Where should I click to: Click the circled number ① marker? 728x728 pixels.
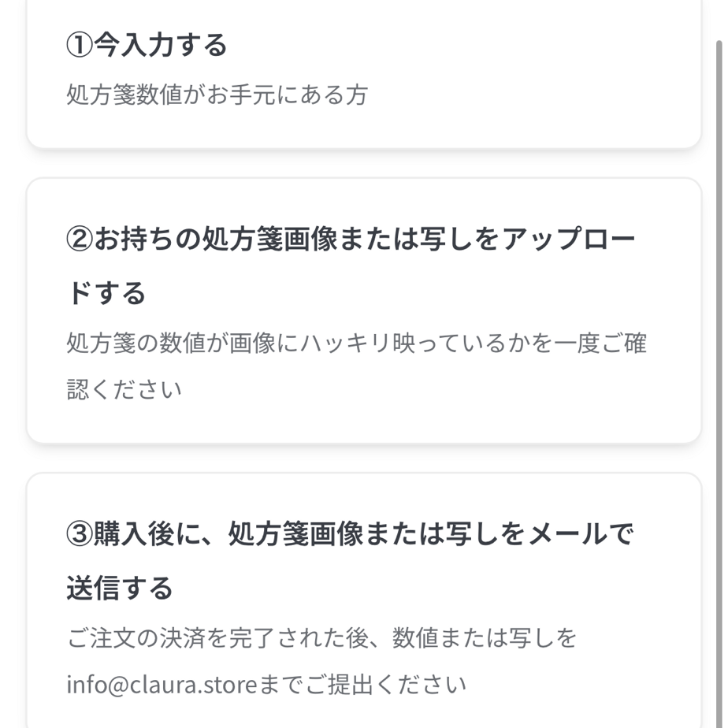(x=80, y=45)
